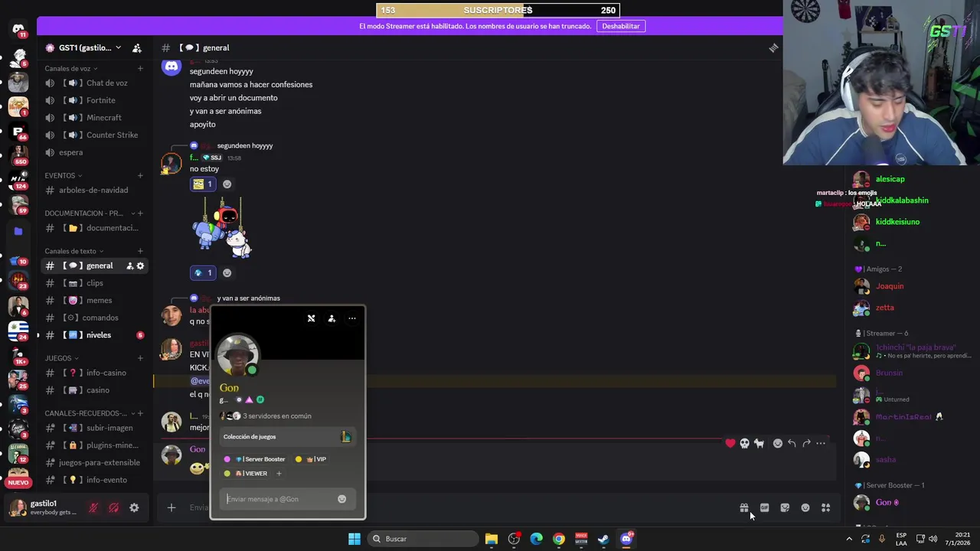Click the yellow VIP role dot

click(299, 459)
